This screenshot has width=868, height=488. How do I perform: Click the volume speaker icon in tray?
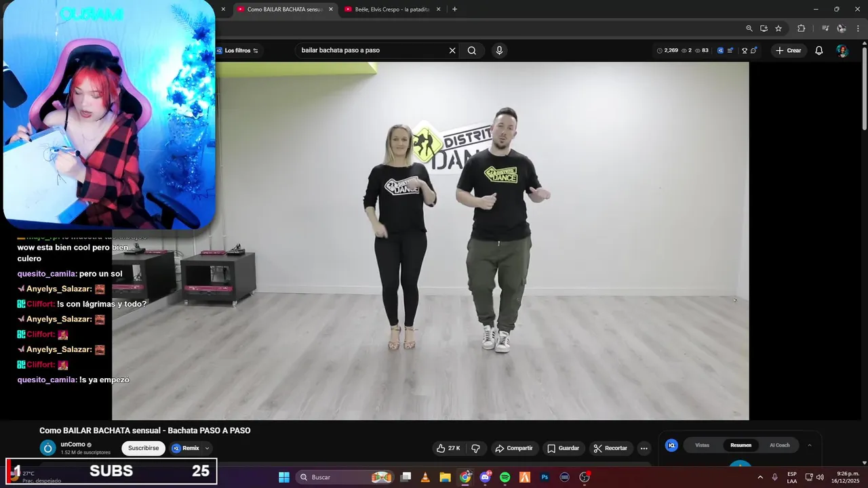820,477
